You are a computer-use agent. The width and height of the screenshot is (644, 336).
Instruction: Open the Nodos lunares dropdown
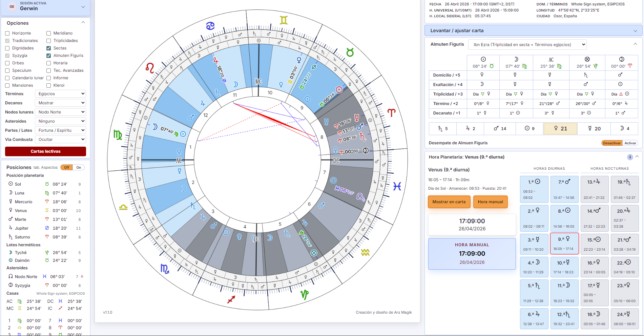60,112
